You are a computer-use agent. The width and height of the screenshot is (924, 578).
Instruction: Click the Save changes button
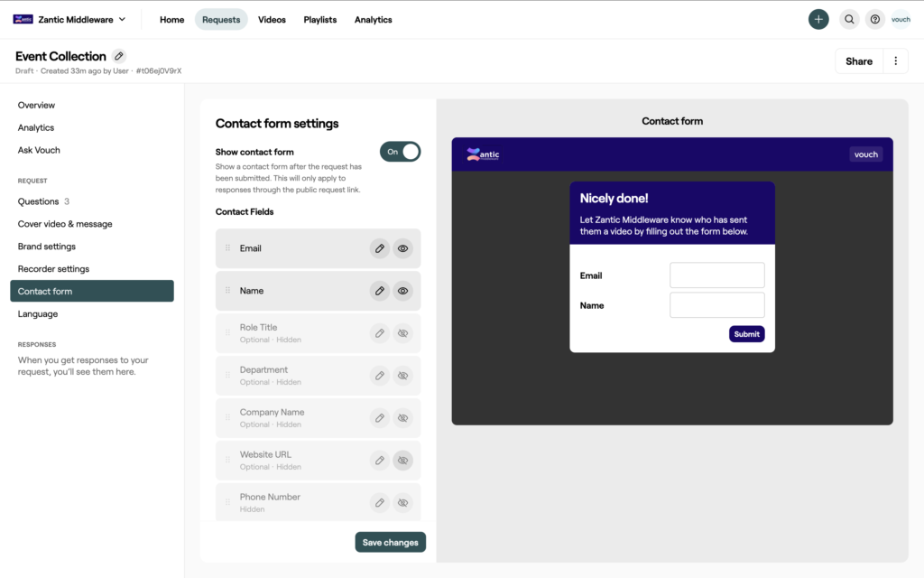(390, 542)
